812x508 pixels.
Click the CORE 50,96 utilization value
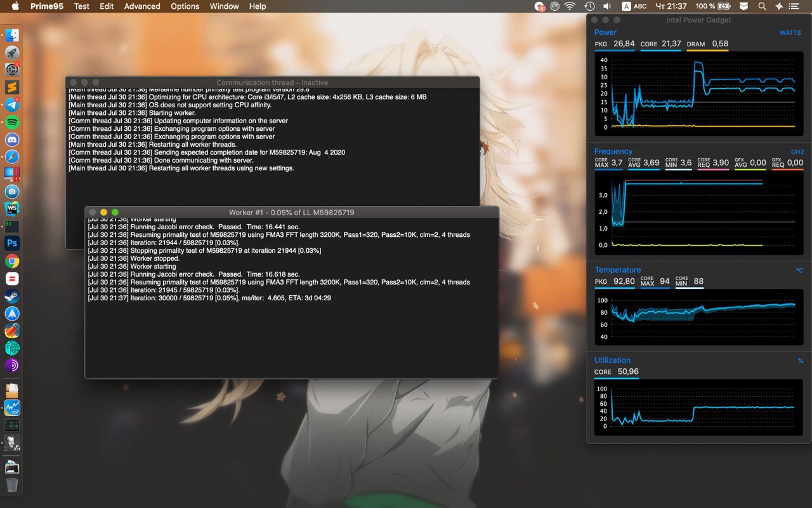[x=617, y=371]
